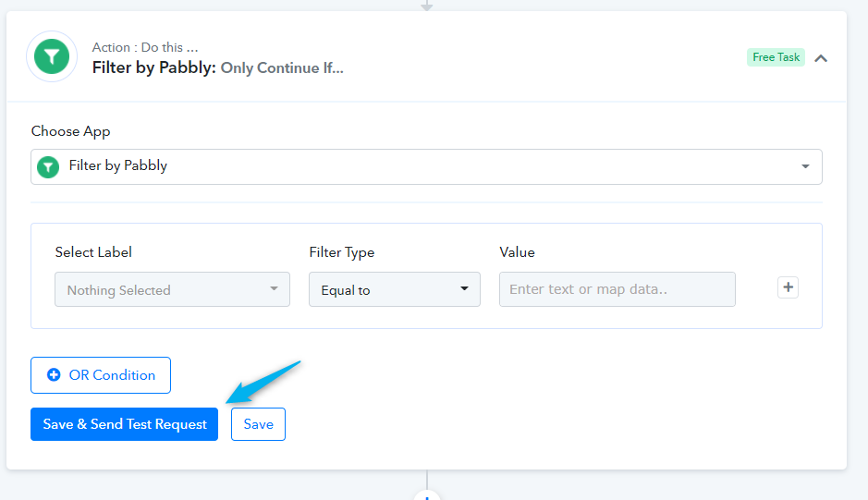Open the Filter Type Equal to dropdown
Screen dimensions: 868x500
pyautogui.click(x=394, y=289)
